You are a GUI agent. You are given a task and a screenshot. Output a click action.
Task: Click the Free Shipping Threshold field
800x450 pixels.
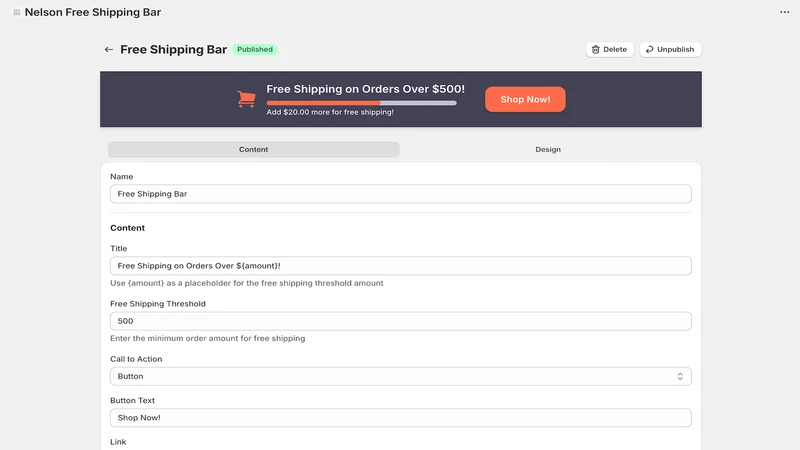point(401,321)
